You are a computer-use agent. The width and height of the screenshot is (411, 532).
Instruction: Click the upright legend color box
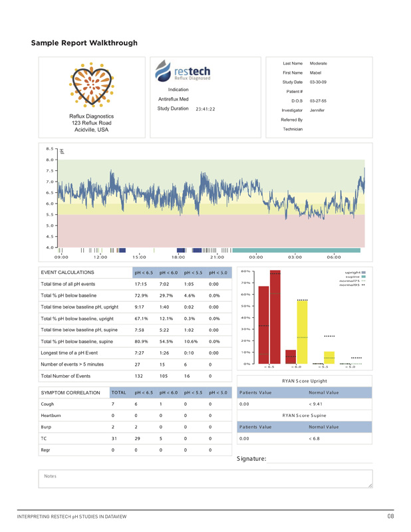click(364, 273)
